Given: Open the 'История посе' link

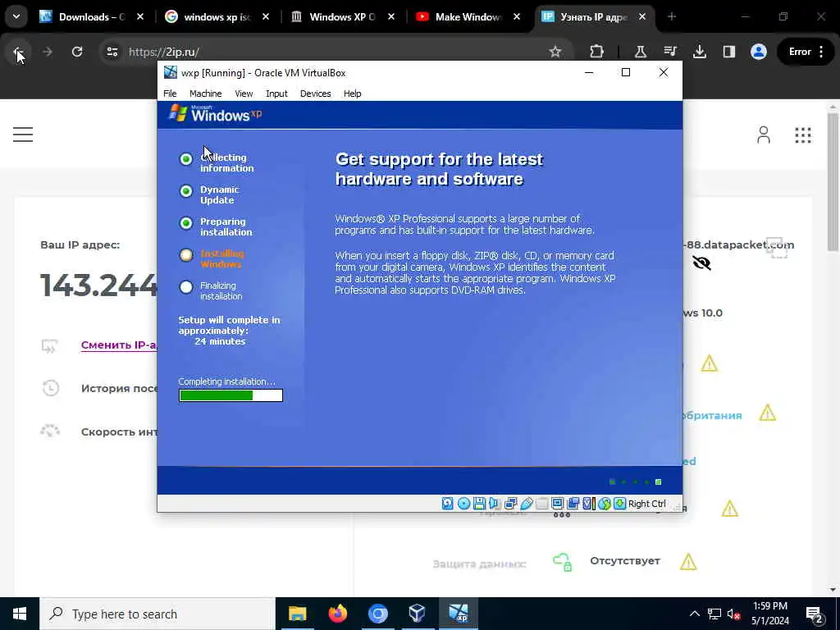Looking at the screenshot, I should tap(119, 388).
